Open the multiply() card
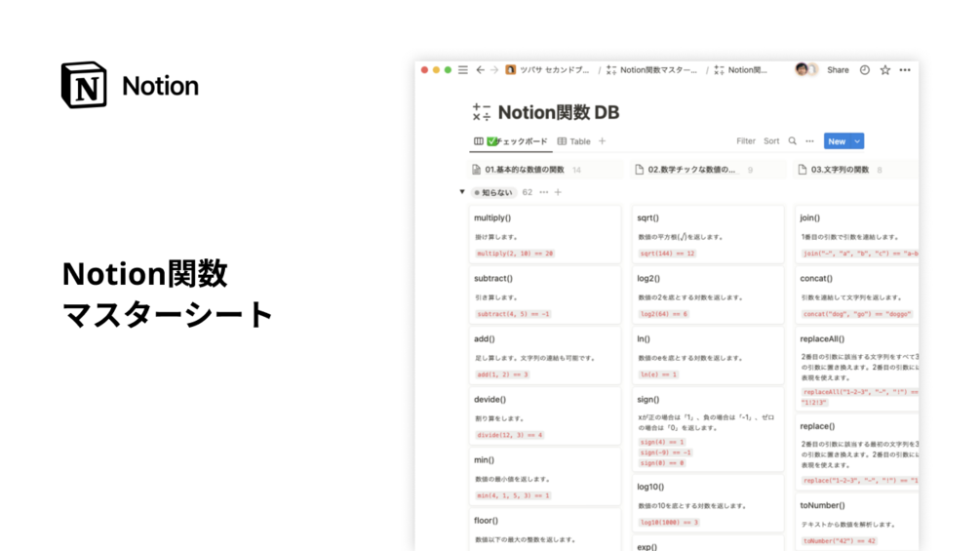The width and height of the screenshot is (980, 551). click(x=545, y=235)
